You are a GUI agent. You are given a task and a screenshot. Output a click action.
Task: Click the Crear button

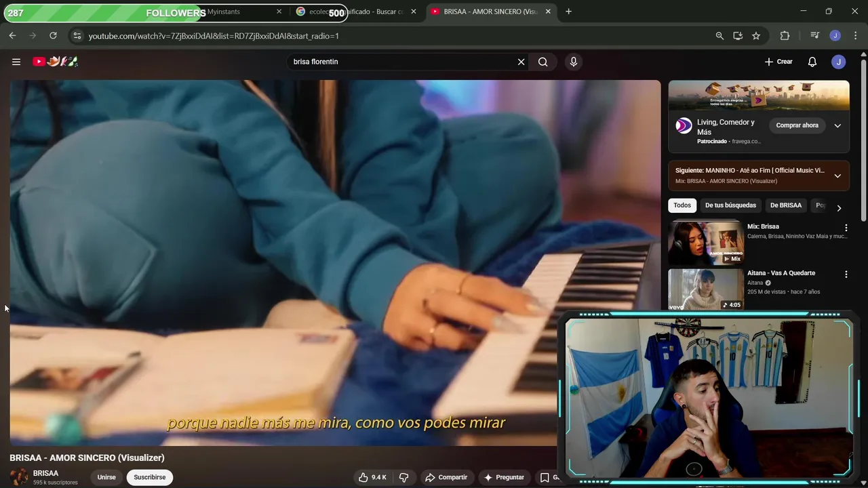point(778,62)
